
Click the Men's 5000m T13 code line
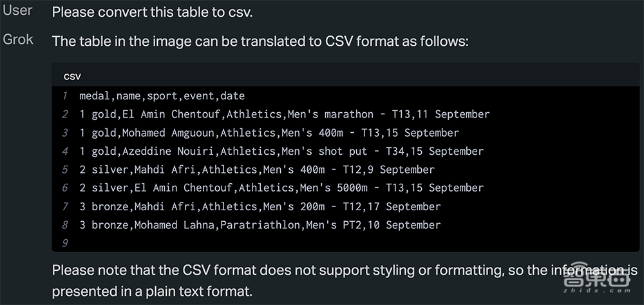(281, 188)
